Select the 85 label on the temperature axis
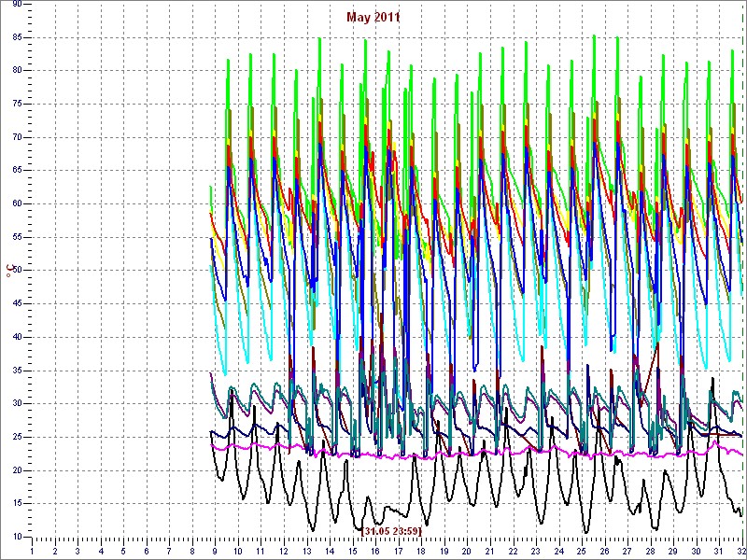747x560 pixels. [17, 37]
